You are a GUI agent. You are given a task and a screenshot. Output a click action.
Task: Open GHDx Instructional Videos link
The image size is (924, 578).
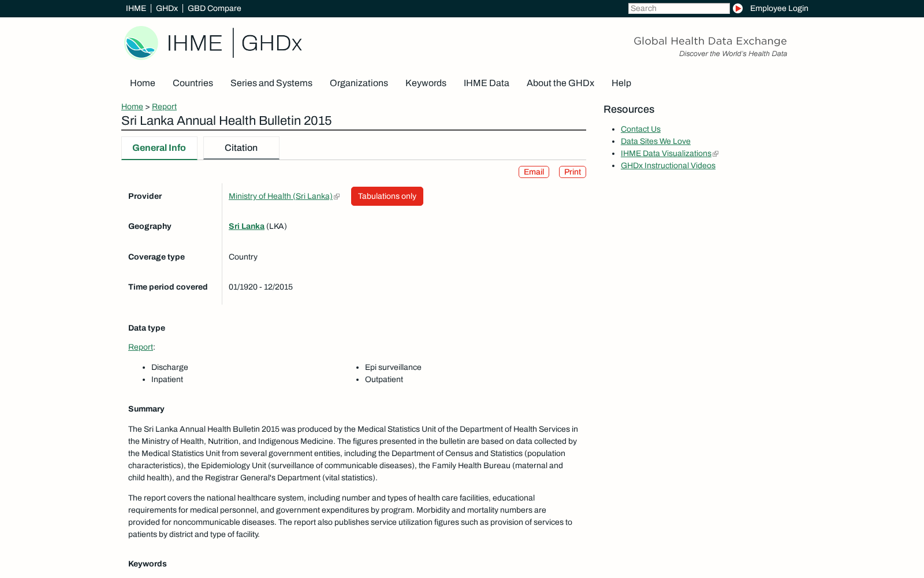[668, 166]
